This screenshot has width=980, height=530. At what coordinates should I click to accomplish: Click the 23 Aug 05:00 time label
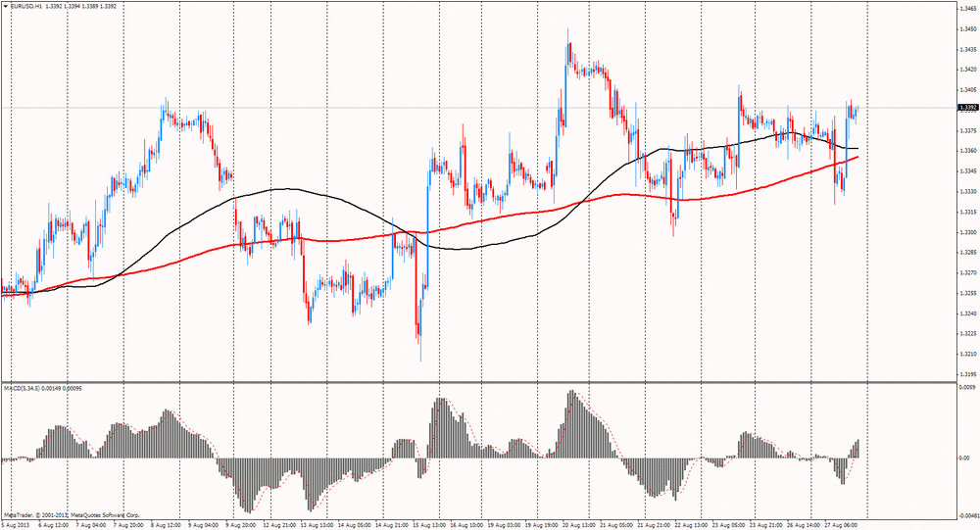pyautogui.click(x=729, y=526)
